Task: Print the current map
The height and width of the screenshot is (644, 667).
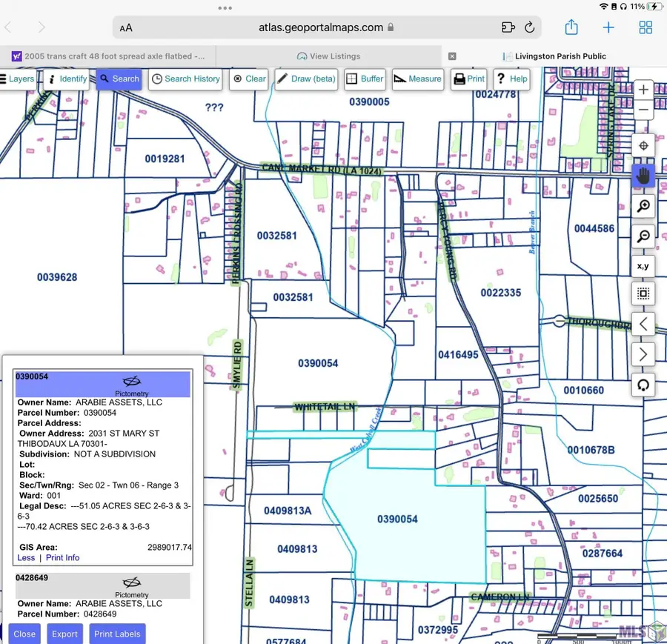Action: (x=469, y=79)
